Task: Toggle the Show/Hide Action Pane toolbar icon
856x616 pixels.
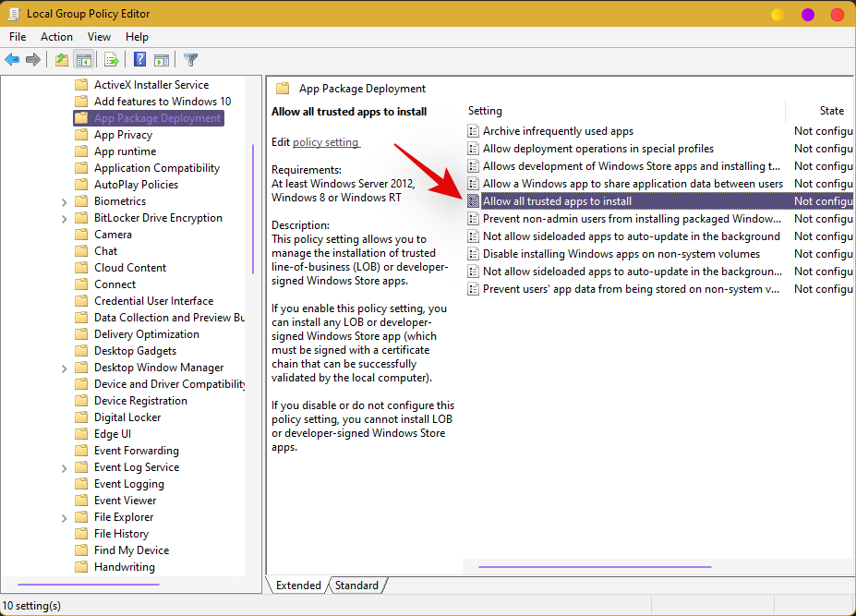Action: click(x=162, y=60)
